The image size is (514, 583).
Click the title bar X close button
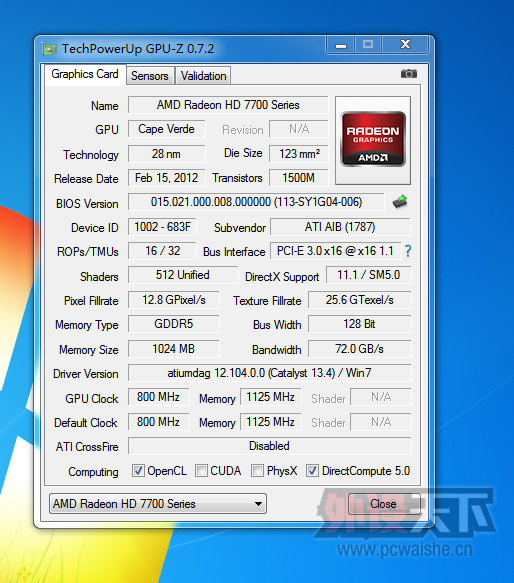(405, 45)
